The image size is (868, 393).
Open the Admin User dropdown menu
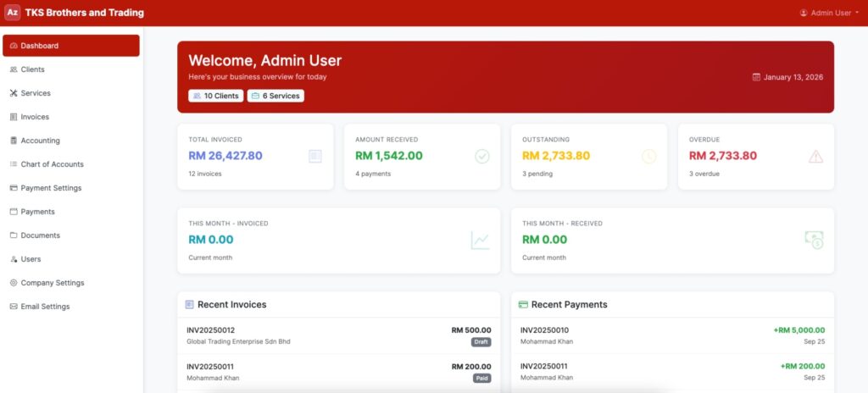coord(829,13)
